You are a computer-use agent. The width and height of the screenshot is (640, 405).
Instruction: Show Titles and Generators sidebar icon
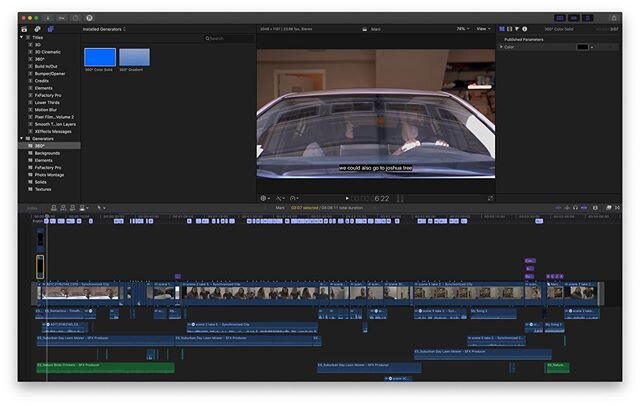coord(51,29)
